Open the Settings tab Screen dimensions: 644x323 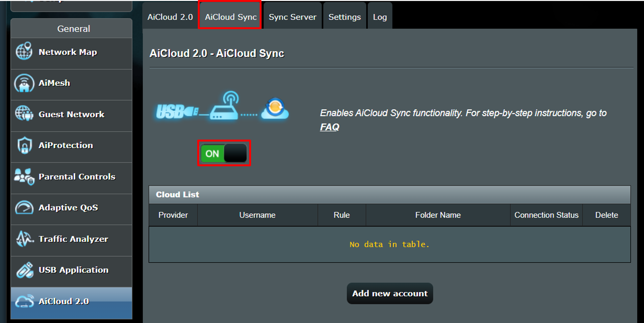click(x=344, y=17)
